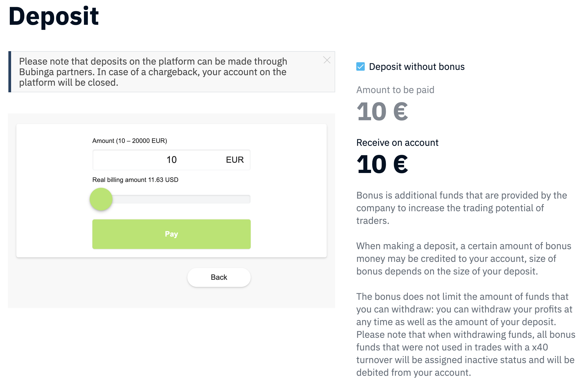Screen dimensions: 588x385
Task: Click the far right end of slider track
Action: click(x=248, y=199)
